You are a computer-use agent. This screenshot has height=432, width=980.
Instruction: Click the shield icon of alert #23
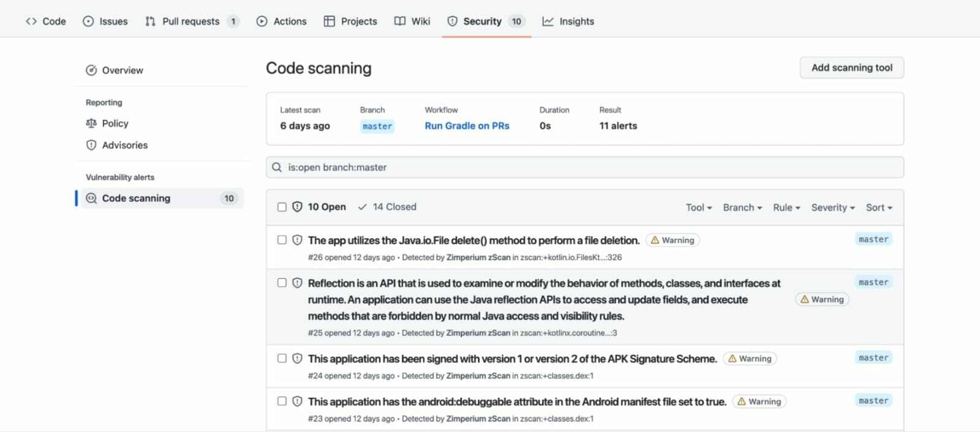[297, 401]
